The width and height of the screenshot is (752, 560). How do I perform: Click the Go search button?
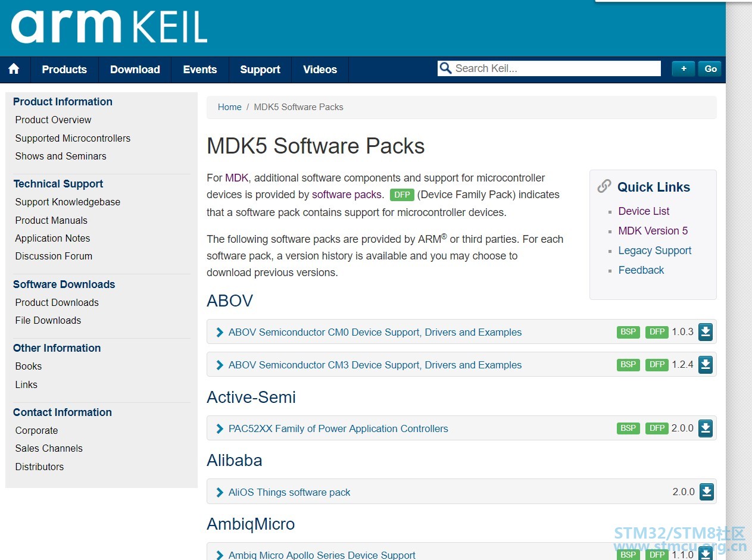pos(710,69)
